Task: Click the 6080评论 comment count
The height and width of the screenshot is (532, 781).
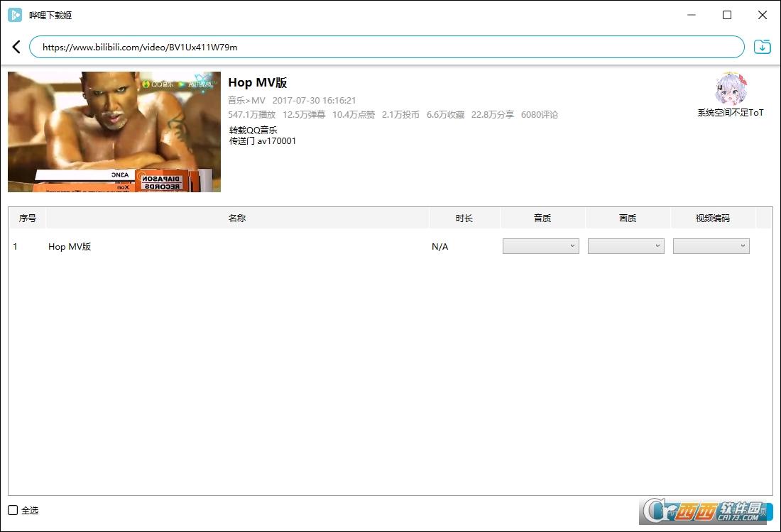Action: (x=540, y=114)
